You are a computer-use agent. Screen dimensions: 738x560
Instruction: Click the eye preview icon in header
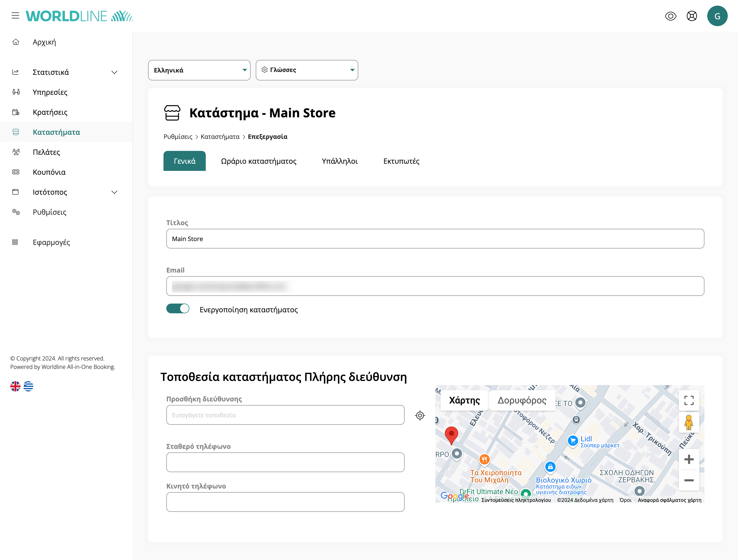(670, 16)
